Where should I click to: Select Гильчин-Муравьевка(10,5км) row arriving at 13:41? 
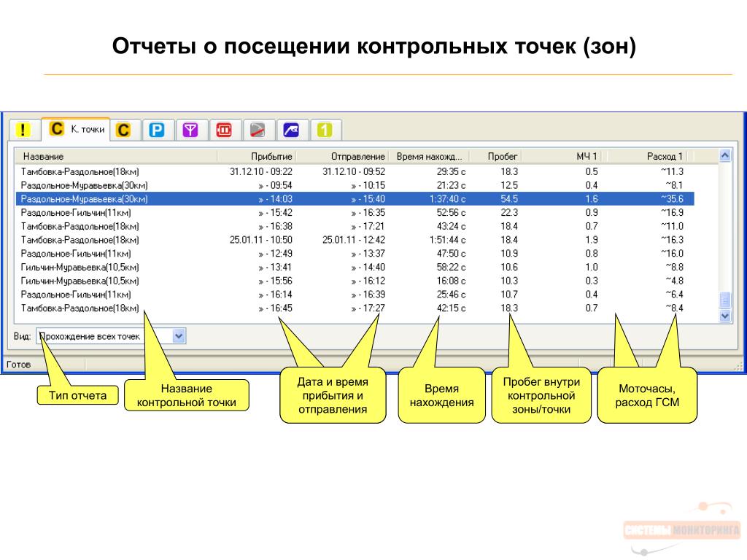[x=355, y=267]
